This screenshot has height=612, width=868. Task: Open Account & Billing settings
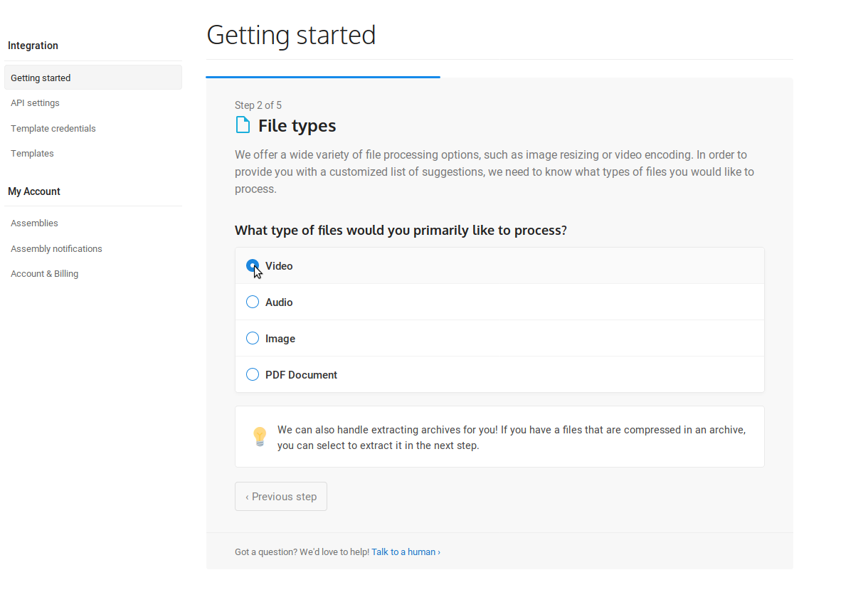(44, 274)
